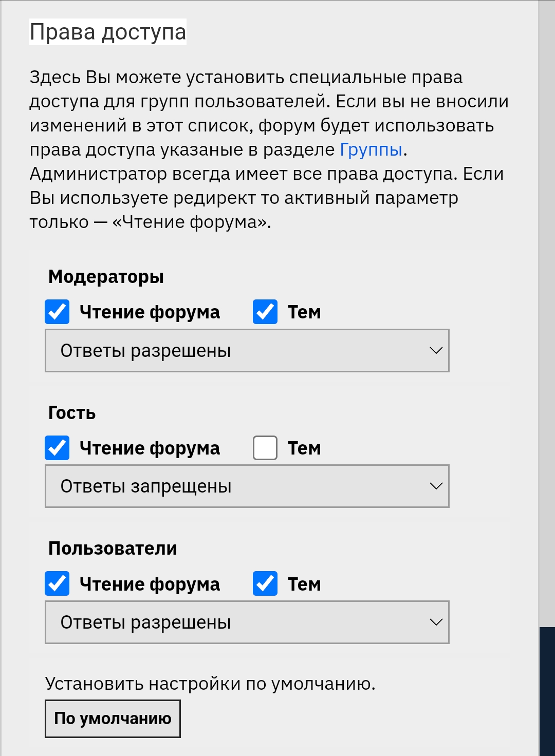The width and height of the screenshot is (555, 756).
Task: Uncheck Чтение форума for Пользователи
Action: (57, 584)
